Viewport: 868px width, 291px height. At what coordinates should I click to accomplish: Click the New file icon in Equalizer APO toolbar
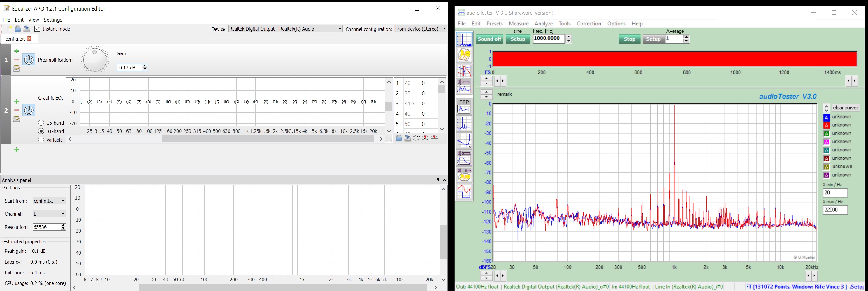point(9,29)
